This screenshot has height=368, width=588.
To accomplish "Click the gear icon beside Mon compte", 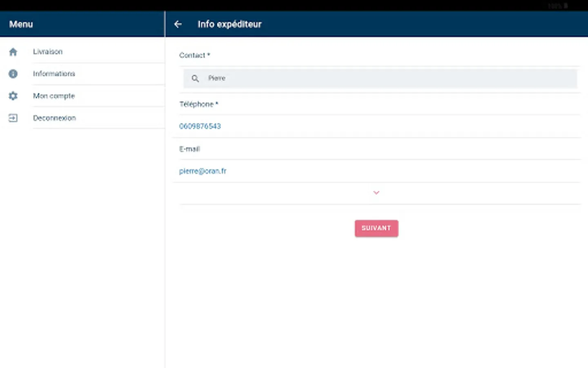I will [13, 96].
